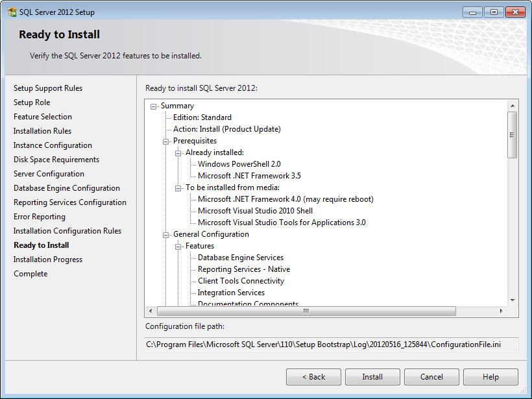Go back with the < Back button
Viewport: 532px width, 399px height.
313,377
